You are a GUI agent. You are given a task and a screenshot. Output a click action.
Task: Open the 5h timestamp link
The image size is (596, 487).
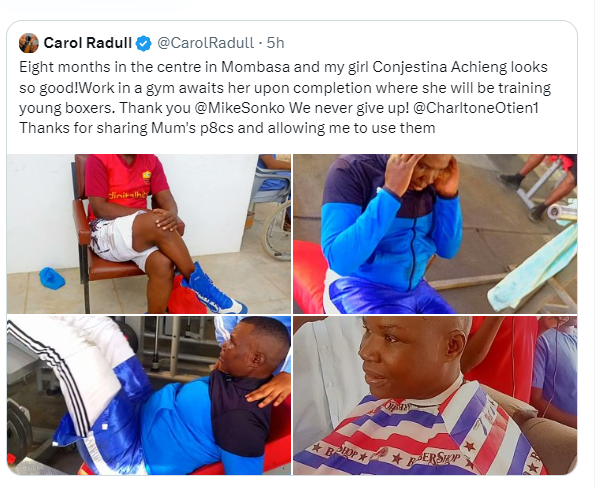click(275, 43)
